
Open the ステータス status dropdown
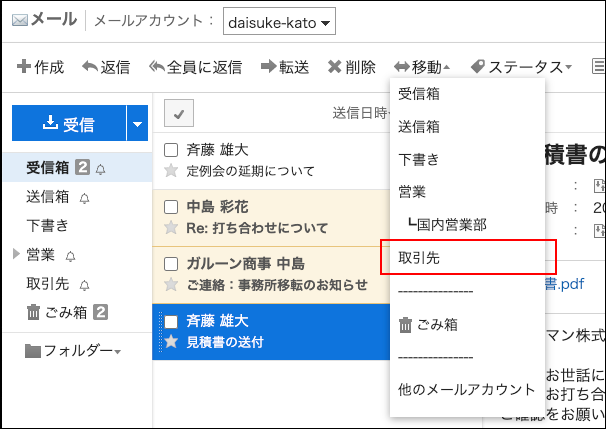(x=521, y=67)
